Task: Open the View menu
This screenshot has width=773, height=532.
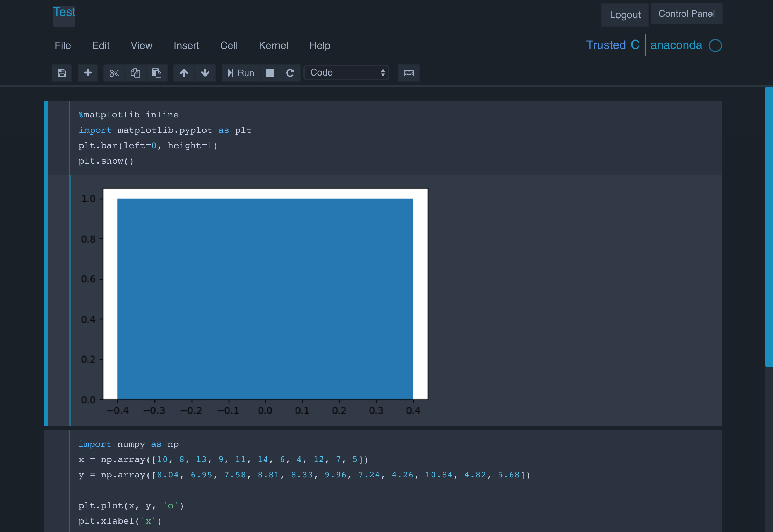Action: coord(142,45)
